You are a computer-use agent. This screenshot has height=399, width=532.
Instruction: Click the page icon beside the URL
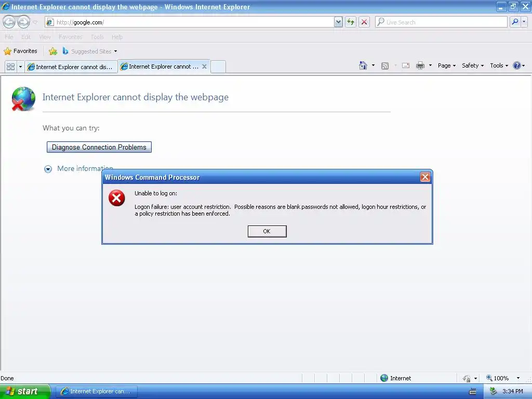tap(50, 22)
